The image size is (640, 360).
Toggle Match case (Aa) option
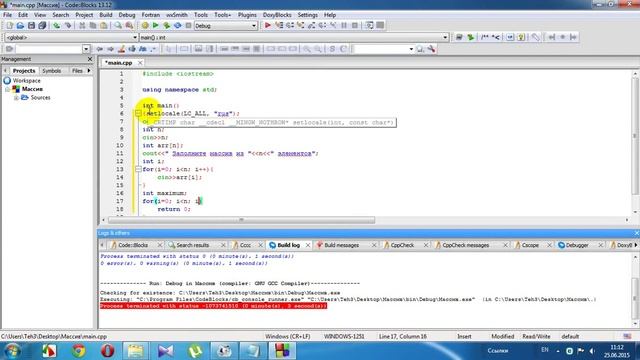click(x=142, y=49)
